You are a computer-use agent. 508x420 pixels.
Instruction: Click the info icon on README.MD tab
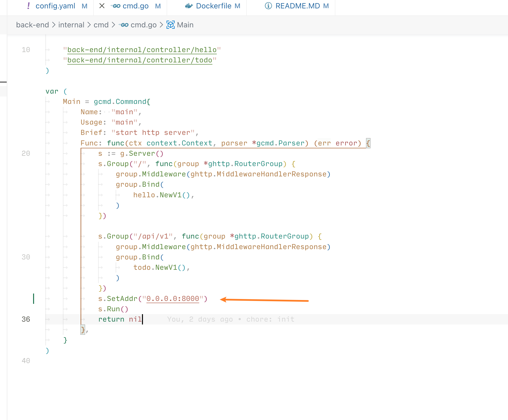[x=268, y=6]
